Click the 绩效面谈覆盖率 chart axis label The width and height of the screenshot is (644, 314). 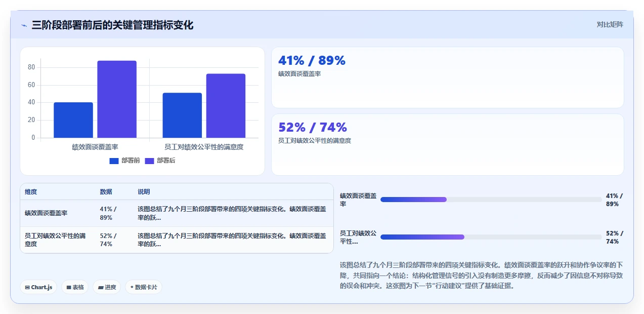point(95,147)
